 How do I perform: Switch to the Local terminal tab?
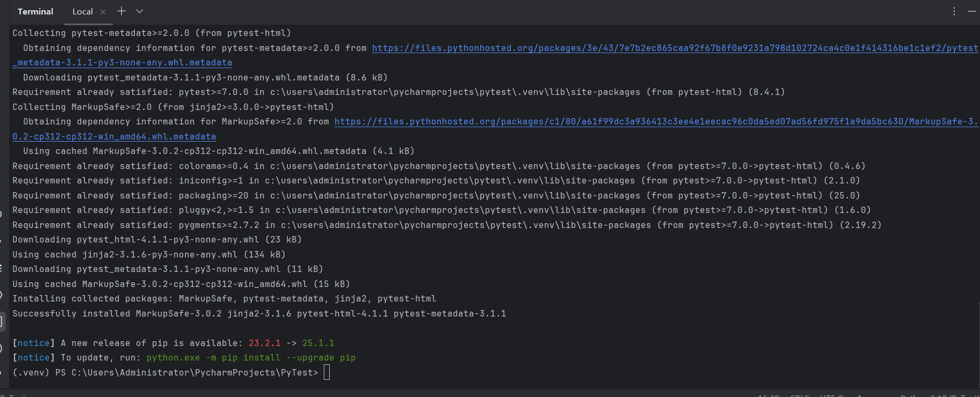83,11
